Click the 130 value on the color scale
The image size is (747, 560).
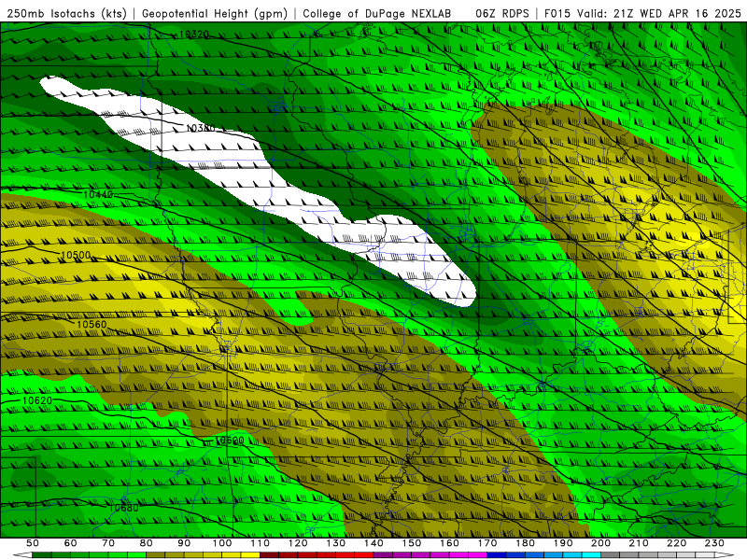click(x=336, y=543)
